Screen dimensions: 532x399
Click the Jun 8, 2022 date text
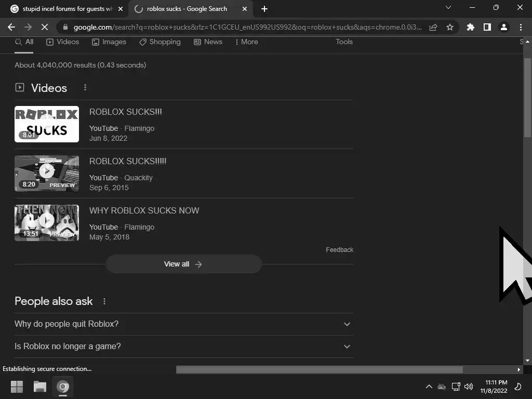(108, 138)
